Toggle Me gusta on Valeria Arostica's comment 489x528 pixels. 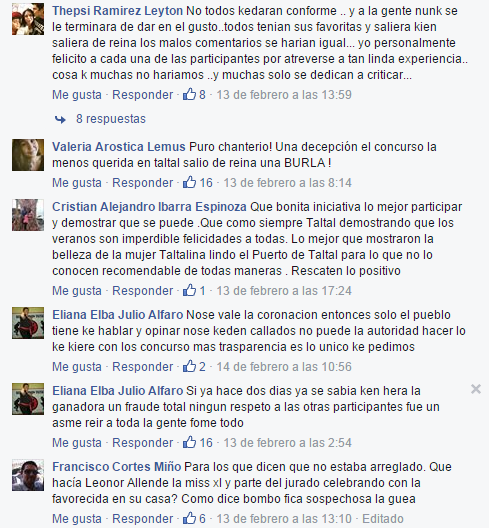[x=77, y=183]
